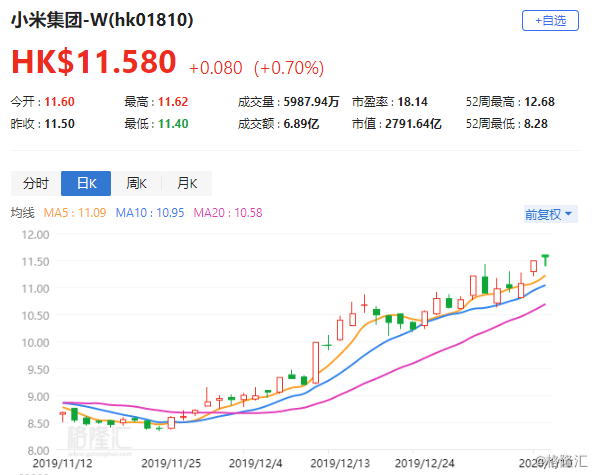Toggle the MA20 moving average legend

(x=228, y=212)
